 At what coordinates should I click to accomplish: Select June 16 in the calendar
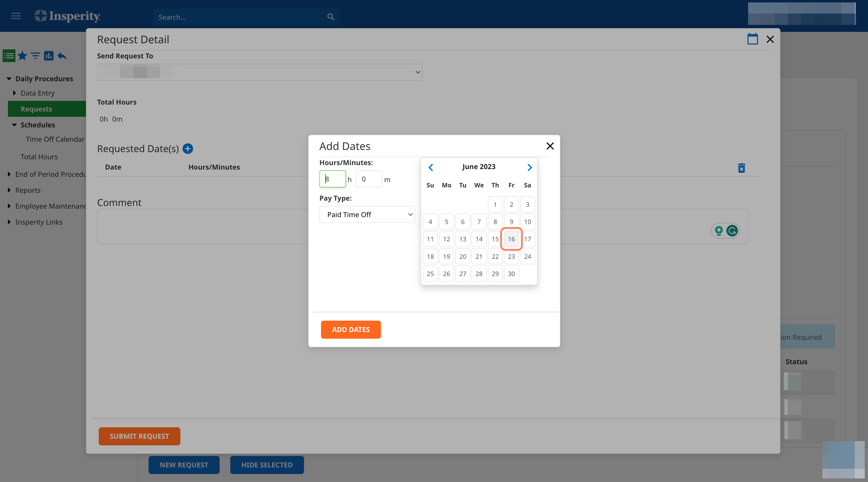511,239
